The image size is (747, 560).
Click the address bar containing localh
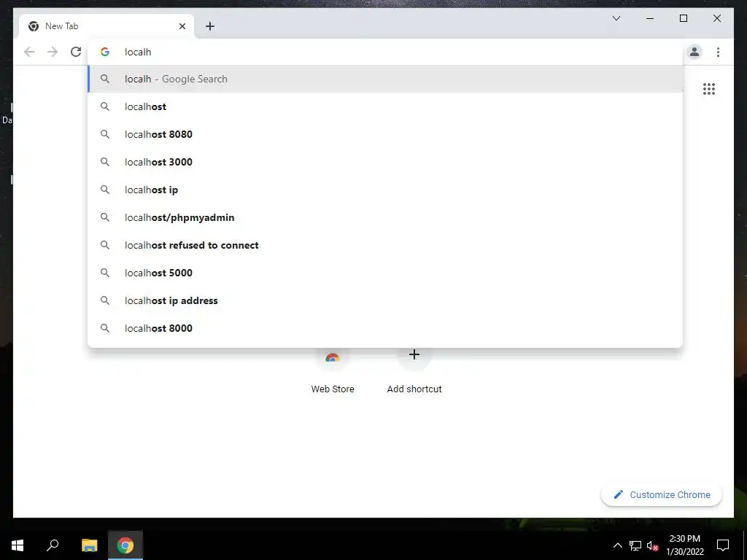385,52
